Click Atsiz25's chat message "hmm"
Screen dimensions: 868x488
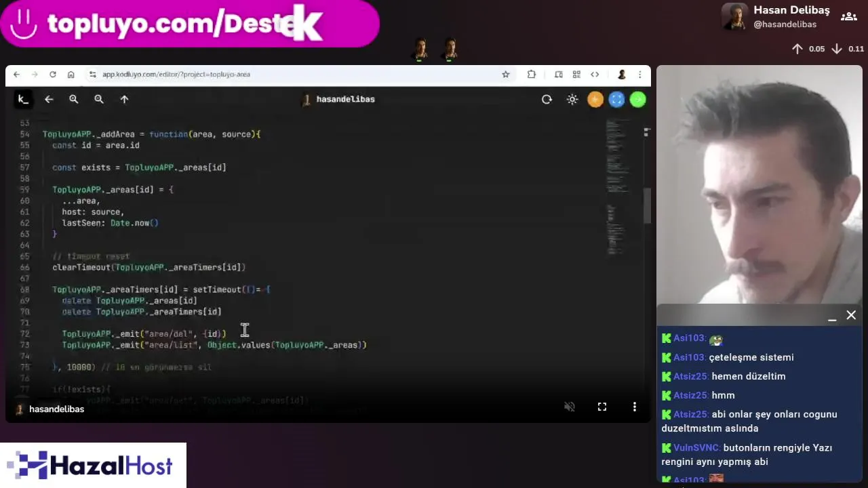point(723,395)
